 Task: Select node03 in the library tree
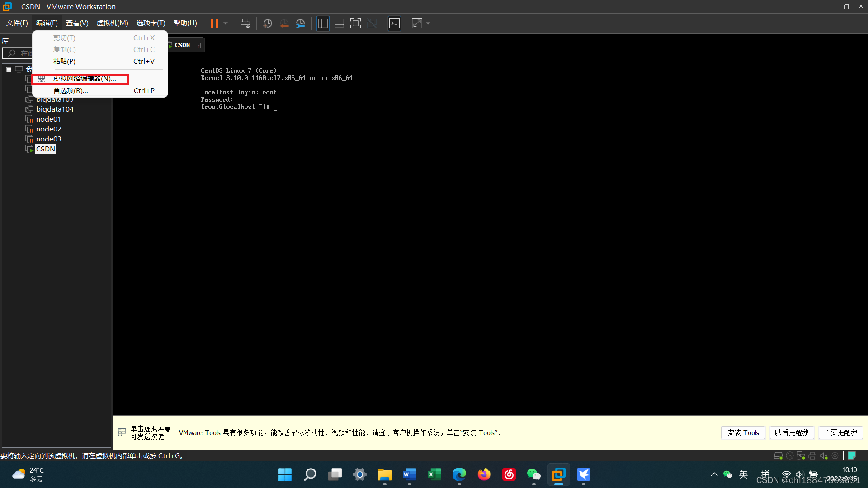(x=48, y=139)
